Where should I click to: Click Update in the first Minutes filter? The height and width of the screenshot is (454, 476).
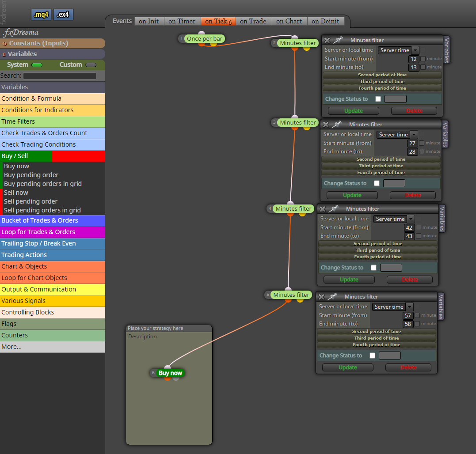click(354, 111)
